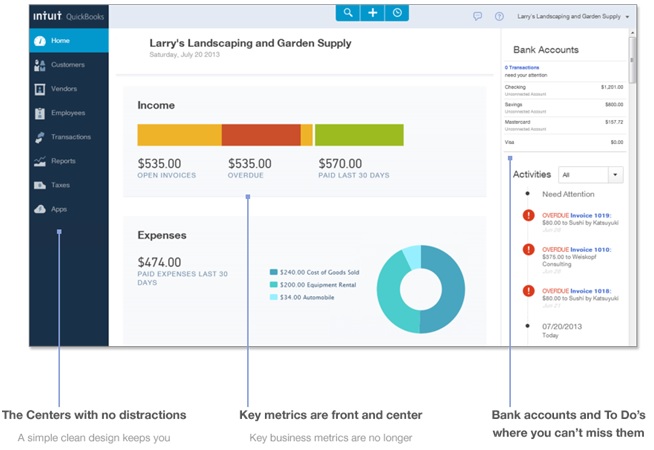Click the scrollbar up arrow

point(632,33)
